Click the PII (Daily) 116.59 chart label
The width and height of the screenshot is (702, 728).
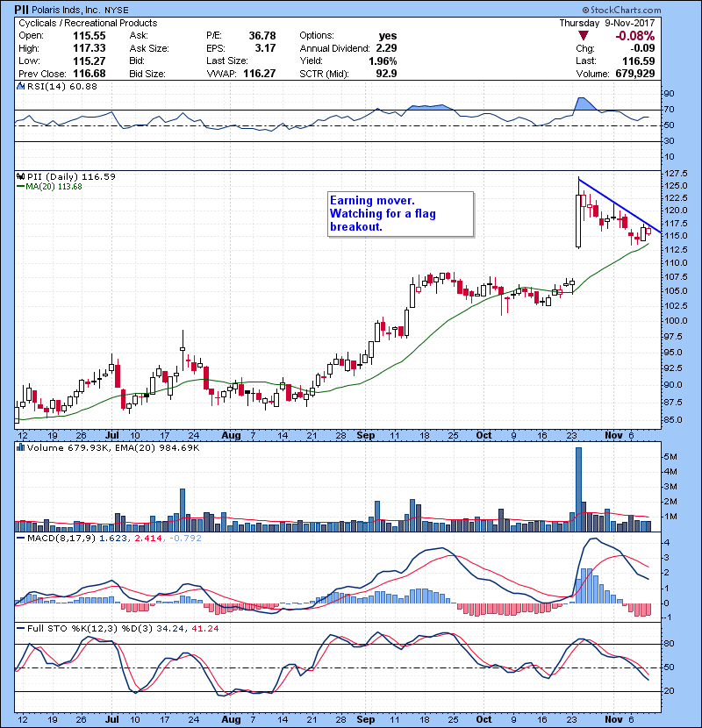pos(71,176)
